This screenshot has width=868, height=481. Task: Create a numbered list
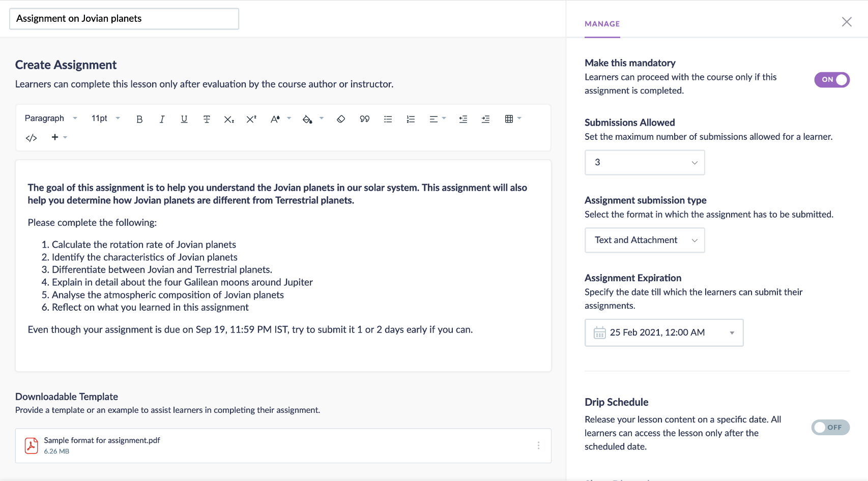[411, 119]
